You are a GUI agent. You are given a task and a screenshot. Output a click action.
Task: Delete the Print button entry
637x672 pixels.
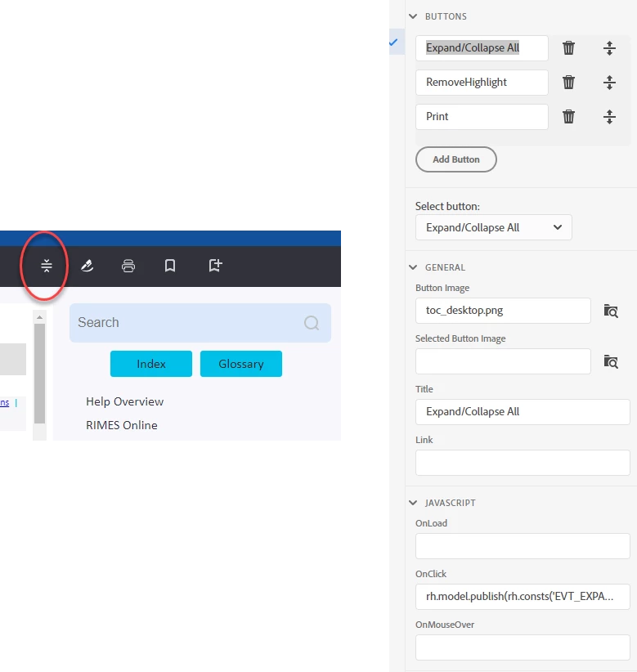tap(568, 117)
